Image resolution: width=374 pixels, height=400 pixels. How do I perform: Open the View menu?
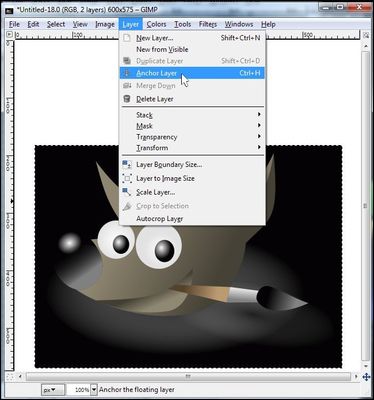click(80, 24)
